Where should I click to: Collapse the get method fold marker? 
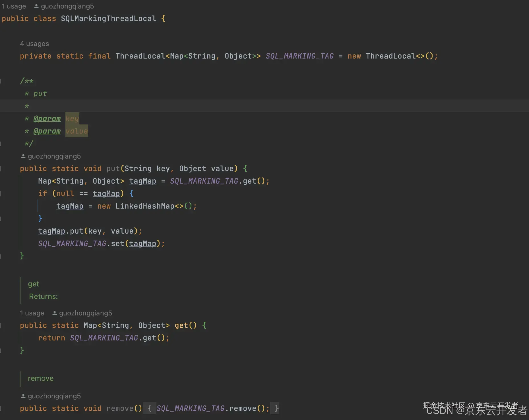pos(1,325)
